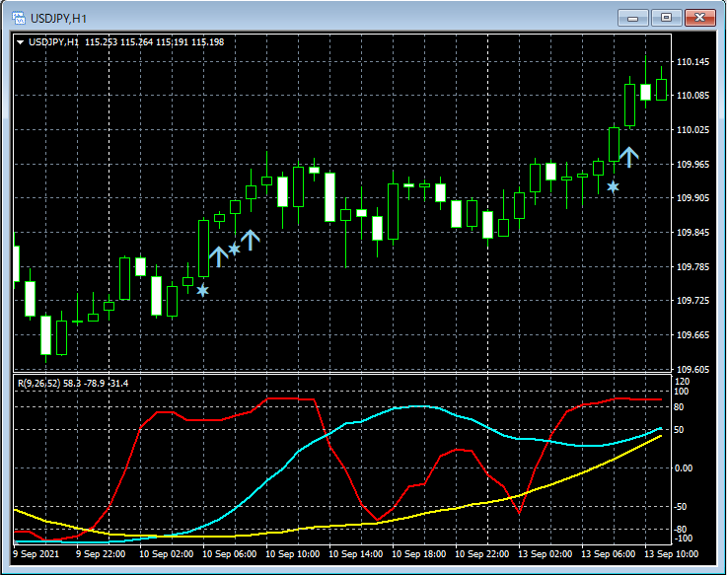
Task: Click the 109.905 price level on the scale
Action: tap(692, 198)
